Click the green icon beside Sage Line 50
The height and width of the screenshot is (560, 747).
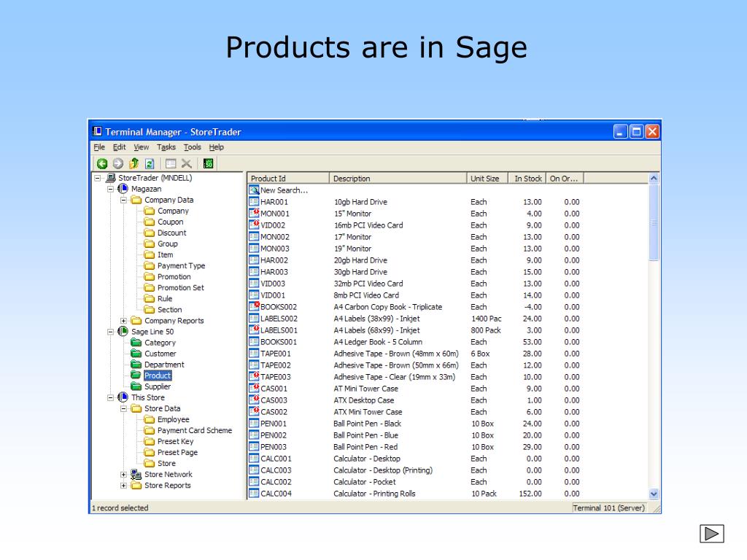[123, 332]
